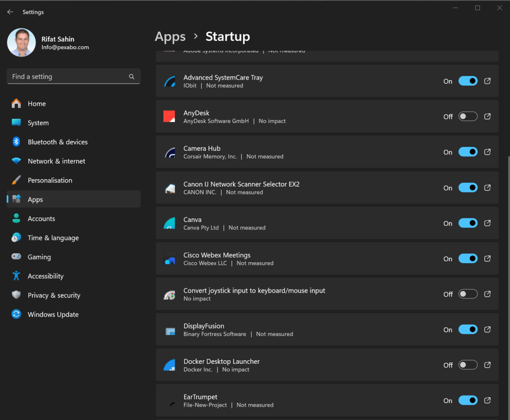Enable AnyDesk startup toggle

click(x=468, y=116)
